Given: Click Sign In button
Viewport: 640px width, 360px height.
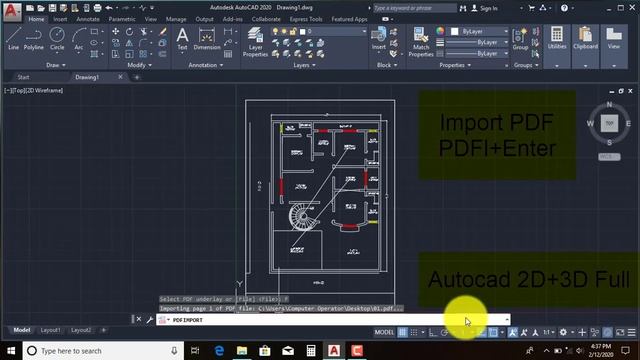Looking at the screenshot, I should 484,8.
